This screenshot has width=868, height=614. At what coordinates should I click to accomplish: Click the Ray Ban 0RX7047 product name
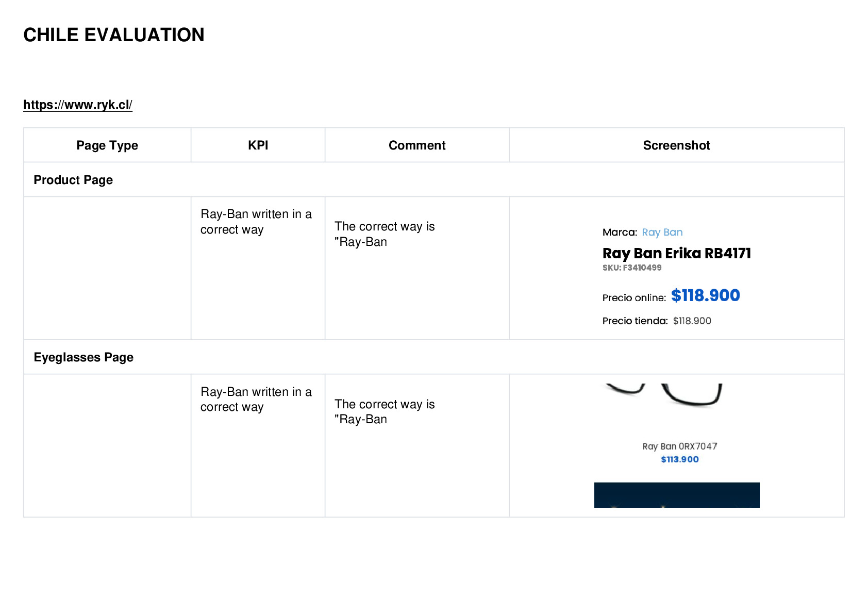click(x=679, y=446)
